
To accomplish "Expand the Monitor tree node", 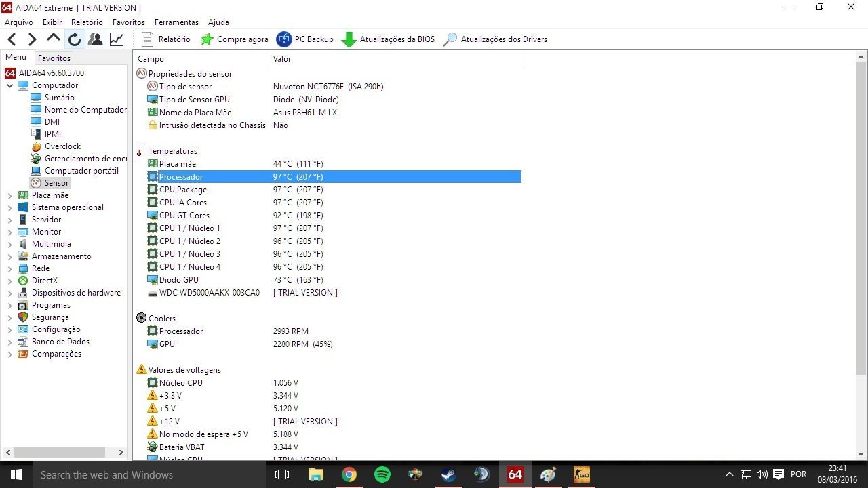I will tap(10, 232).
